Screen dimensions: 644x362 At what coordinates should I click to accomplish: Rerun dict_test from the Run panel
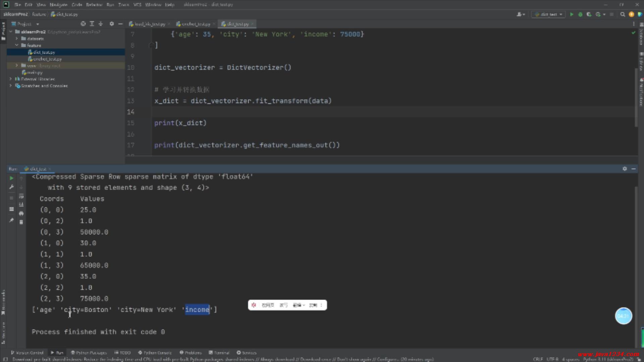(11, 178)
